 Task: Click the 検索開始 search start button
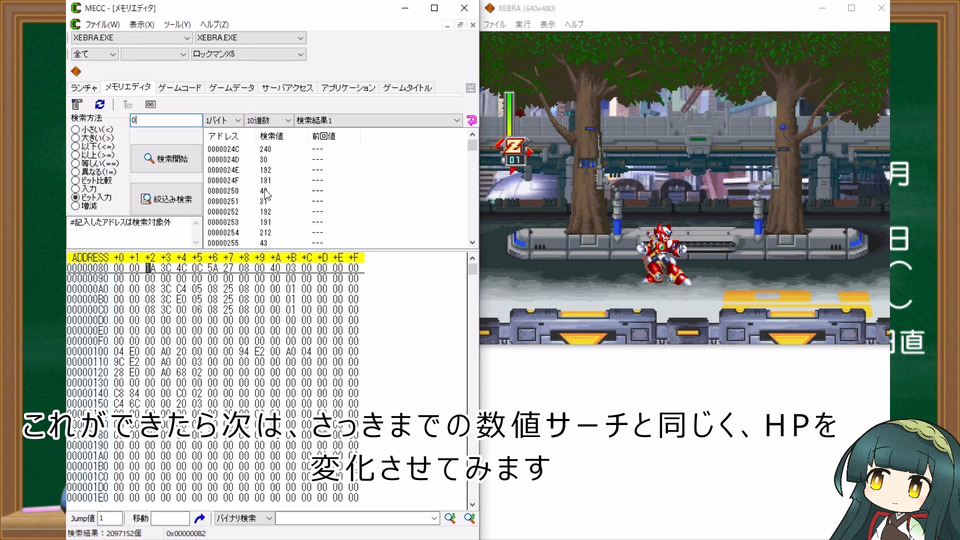tap(166, 159)
